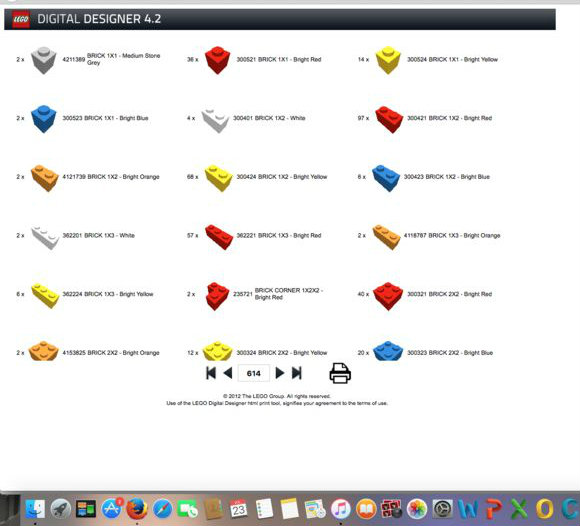
Task: Open iTunes from the dock
Action: (x=340, y=509)
